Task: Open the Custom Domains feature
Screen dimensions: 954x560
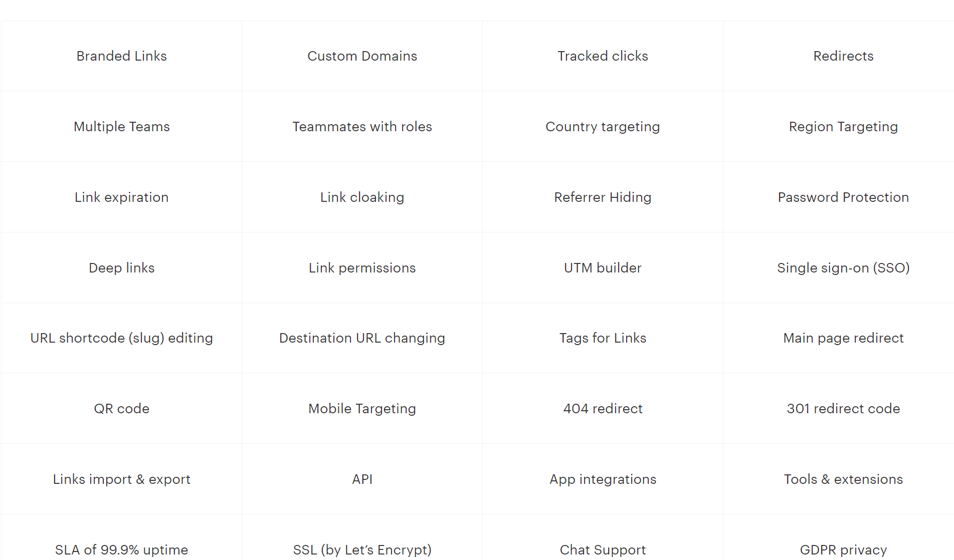Action: click(x=362, y=56)
